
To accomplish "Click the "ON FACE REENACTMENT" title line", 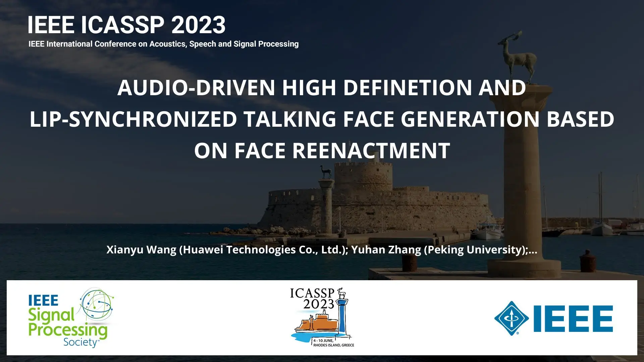I will pyautogui.click(x=322, y=150).
